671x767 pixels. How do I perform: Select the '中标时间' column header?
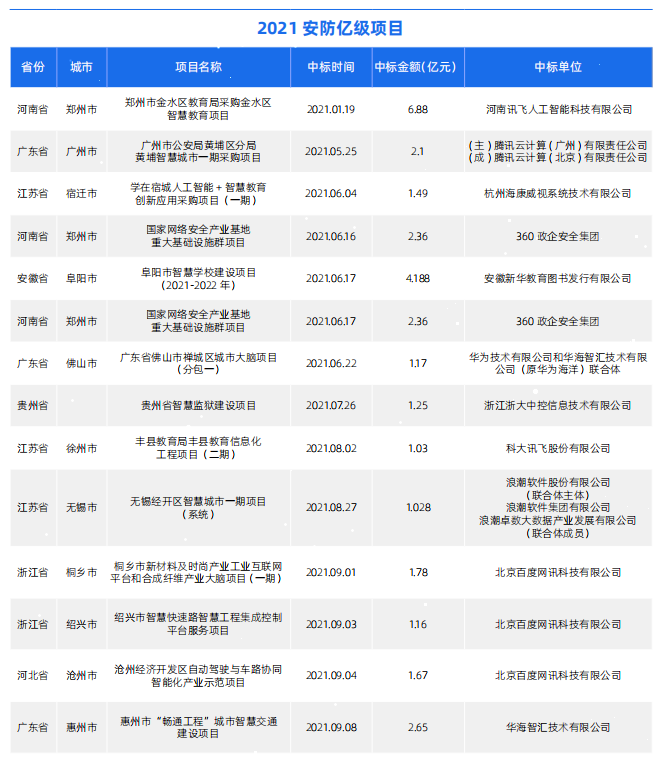(x=331, y=67)
